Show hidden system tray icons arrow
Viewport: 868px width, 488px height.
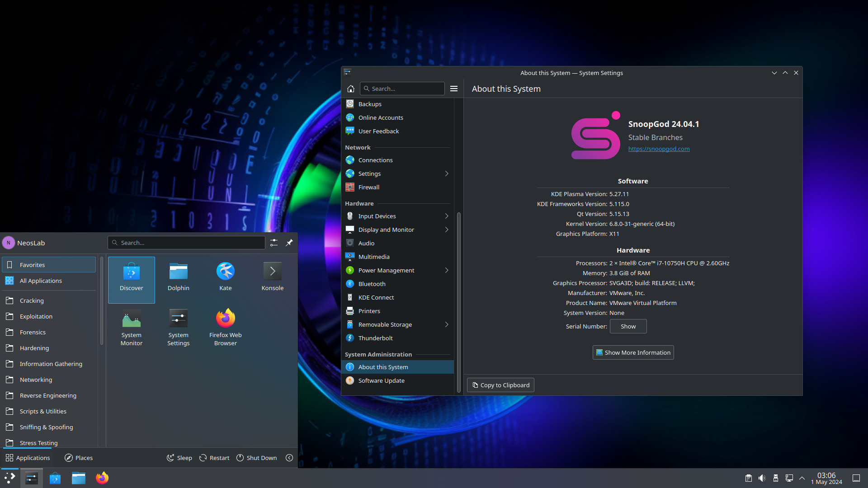(x=802, y=478)
